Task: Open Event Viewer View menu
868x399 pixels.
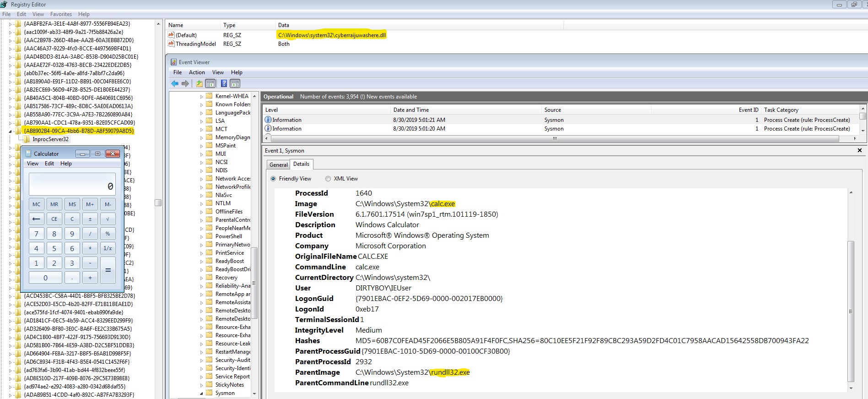Action: point(218,72)
